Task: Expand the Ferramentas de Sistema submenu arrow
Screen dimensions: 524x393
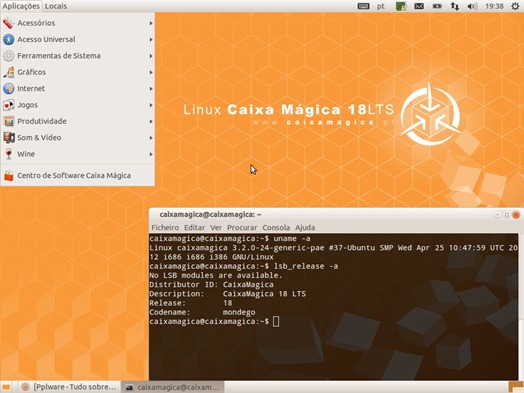Action: (x=151, y=56)
